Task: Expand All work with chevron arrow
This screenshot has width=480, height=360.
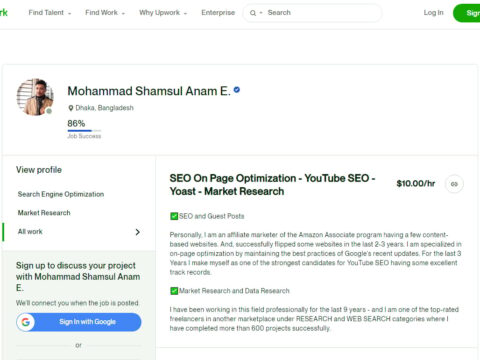Action: [137, 232]
